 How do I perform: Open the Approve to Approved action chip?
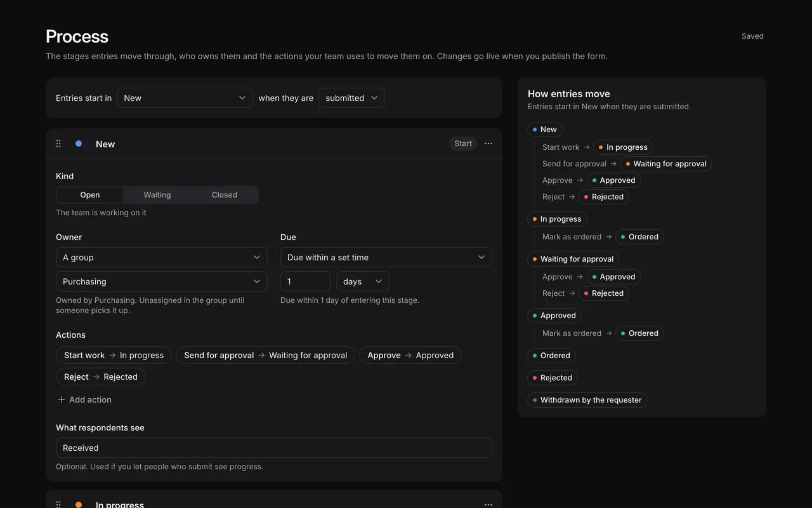pos(410,355)
